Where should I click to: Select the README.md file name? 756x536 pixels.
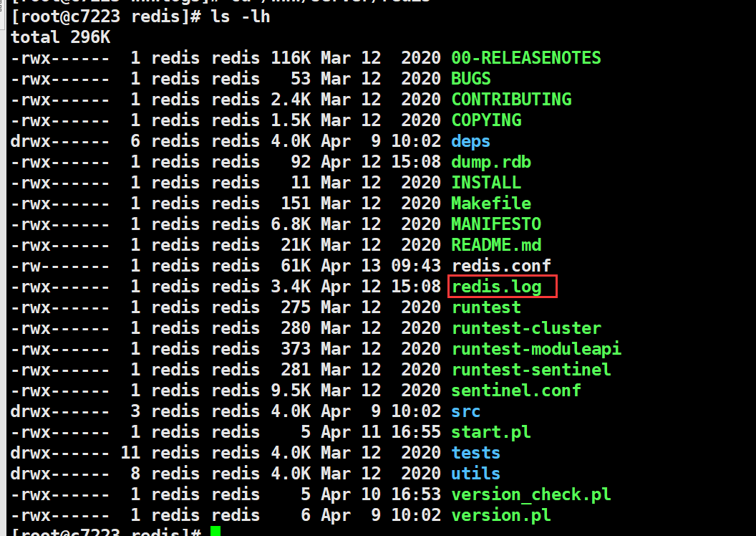tap(496, 244)
